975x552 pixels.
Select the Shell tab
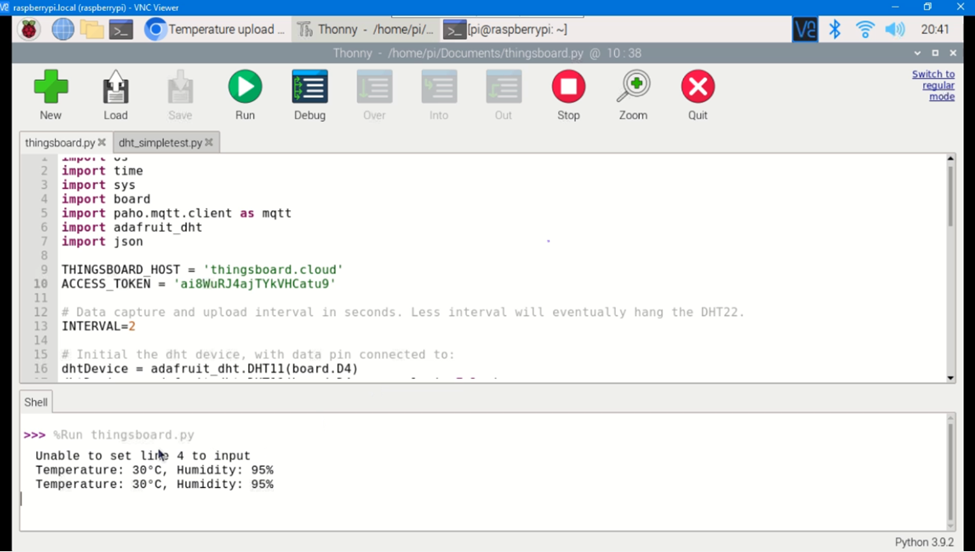click(35, 402)
